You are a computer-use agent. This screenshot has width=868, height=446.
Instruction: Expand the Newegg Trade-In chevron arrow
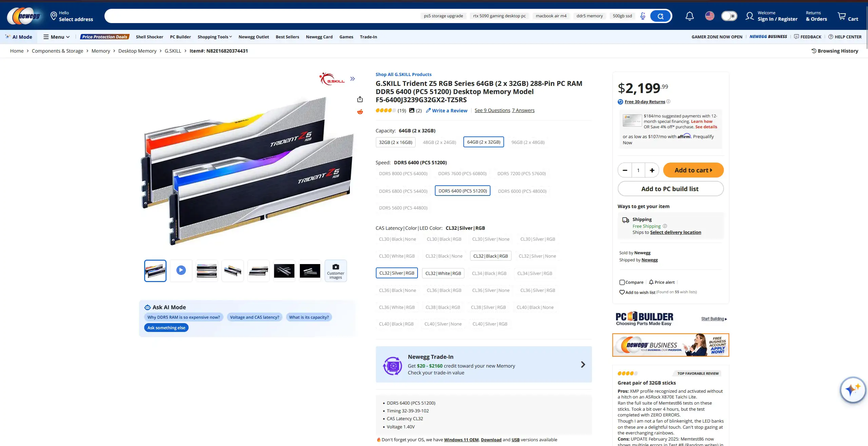(x=583, y=365)
